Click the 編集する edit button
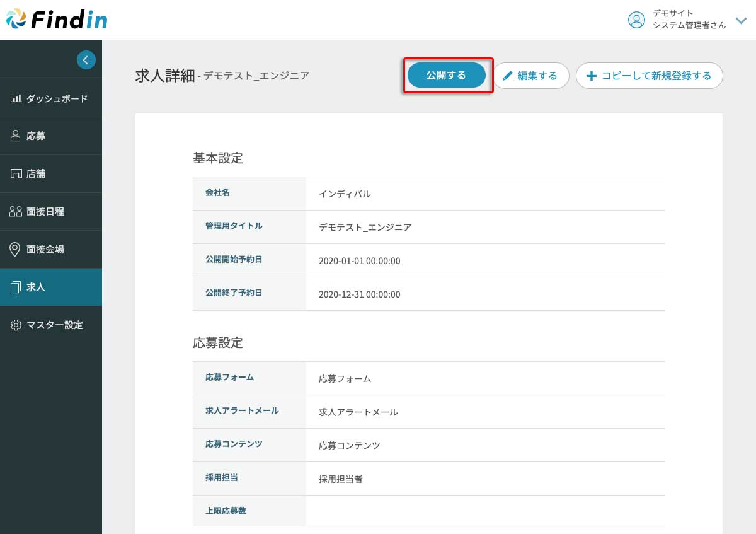The image size is (756, 534). pos(530,76)
